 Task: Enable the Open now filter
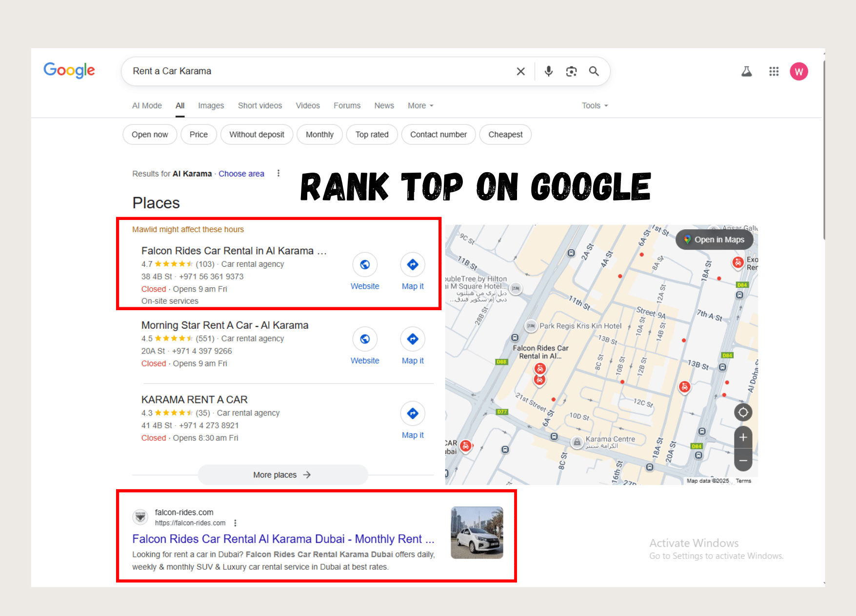[x=149, y=134]
